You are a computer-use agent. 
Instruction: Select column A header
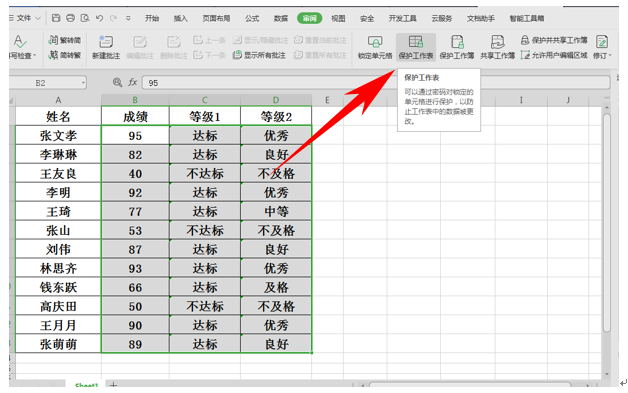coord(58,100)
